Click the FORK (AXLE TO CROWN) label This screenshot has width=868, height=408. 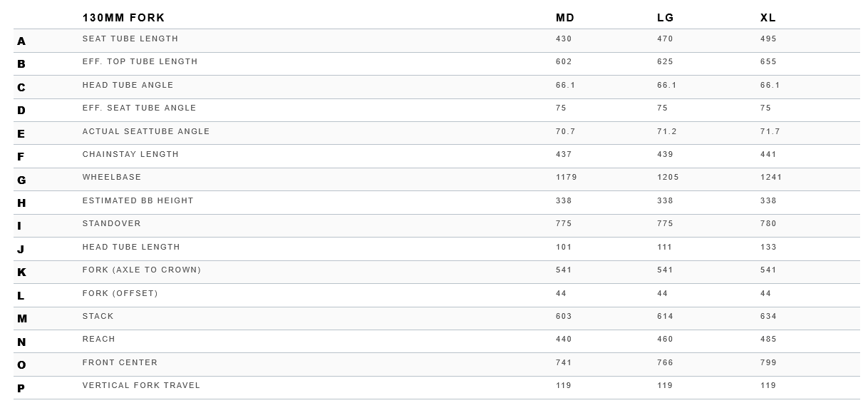141,270
